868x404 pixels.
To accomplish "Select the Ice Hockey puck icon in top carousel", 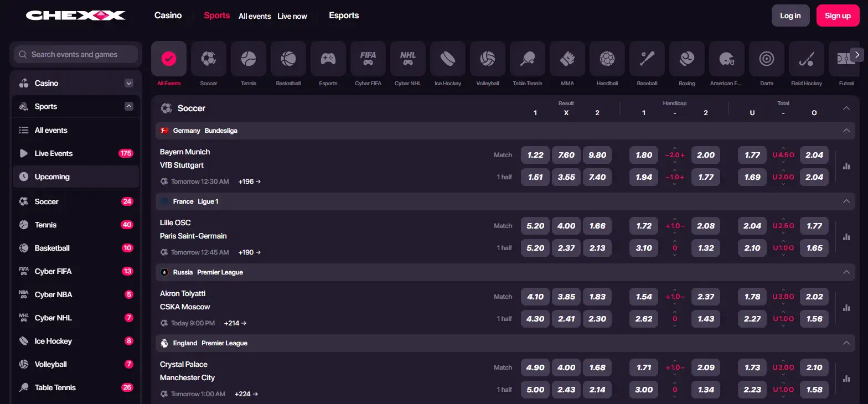I will click(x=448, y=59).
